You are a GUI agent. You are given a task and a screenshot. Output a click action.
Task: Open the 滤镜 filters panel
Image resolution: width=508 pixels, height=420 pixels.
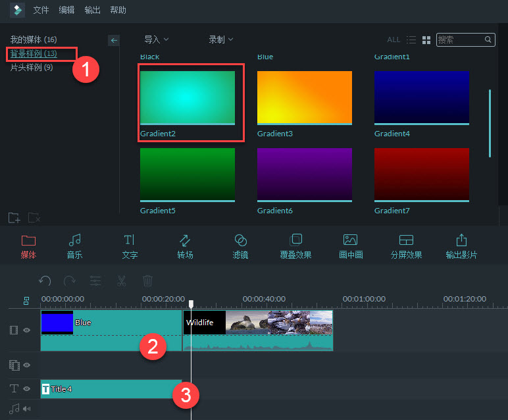[240, 246]
